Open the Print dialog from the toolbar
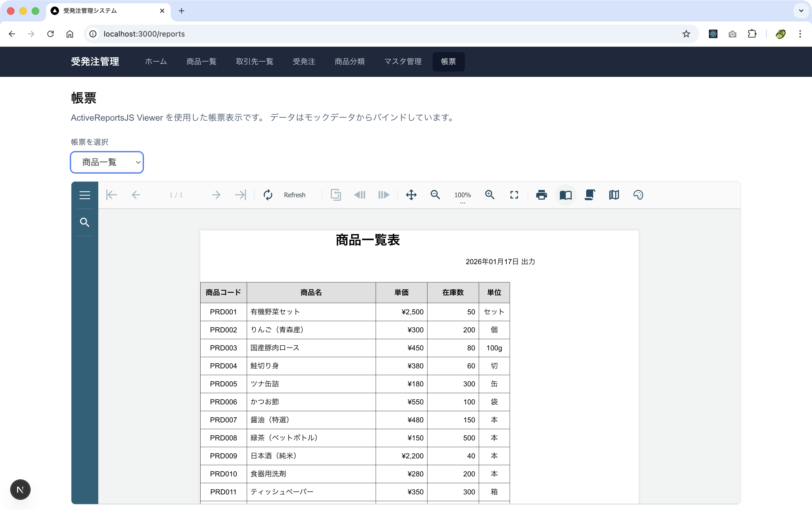The height and width of the screenshot is (510, 812). coord(541,195)
